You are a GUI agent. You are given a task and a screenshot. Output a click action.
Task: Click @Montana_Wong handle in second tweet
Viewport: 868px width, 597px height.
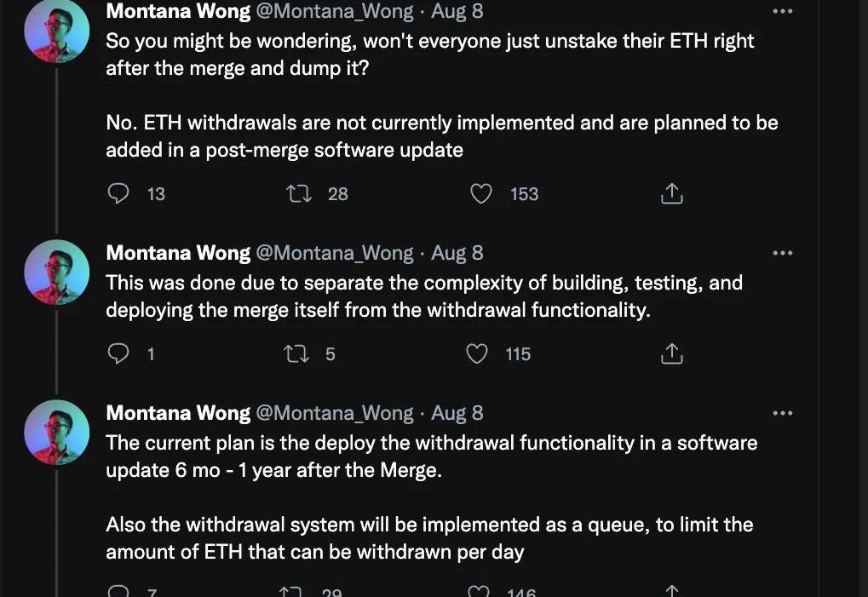(335, 253)
